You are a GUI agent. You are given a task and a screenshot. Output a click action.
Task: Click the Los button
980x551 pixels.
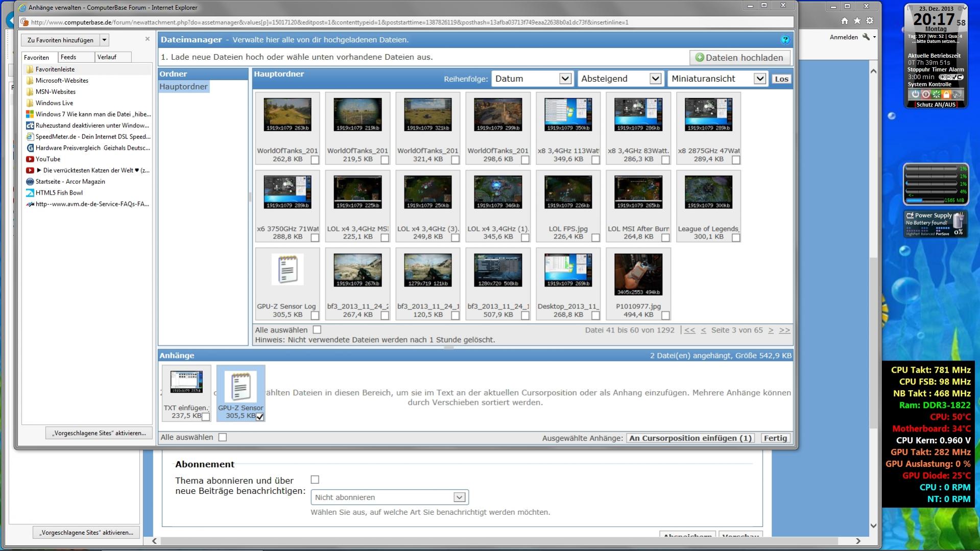[x=781, y=79]
